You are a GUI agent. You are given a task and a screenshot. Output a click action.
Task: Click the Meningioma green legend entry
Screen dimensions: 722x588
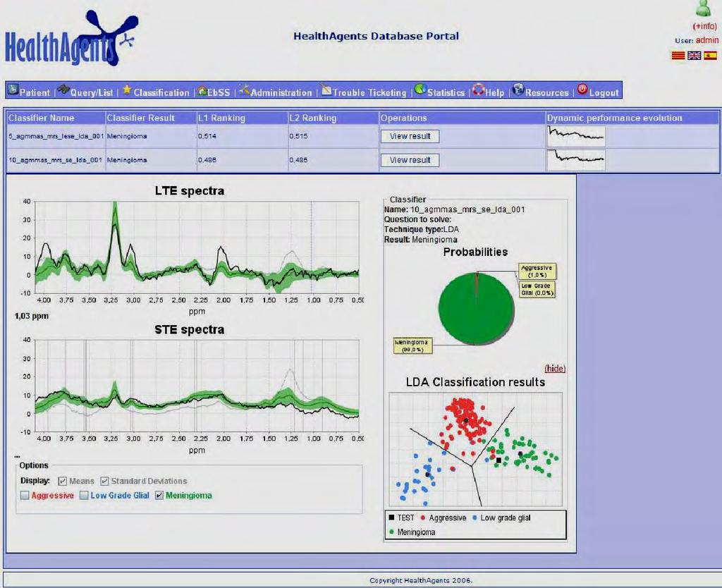412,532
